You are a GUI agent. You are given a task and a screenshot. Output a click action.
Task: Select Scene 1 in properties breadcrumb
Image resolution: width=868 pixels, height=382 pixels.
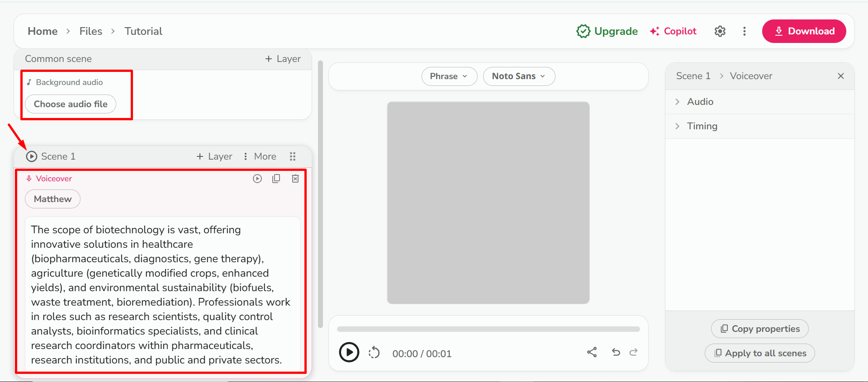pyautogui.click(x=693, y=76)
